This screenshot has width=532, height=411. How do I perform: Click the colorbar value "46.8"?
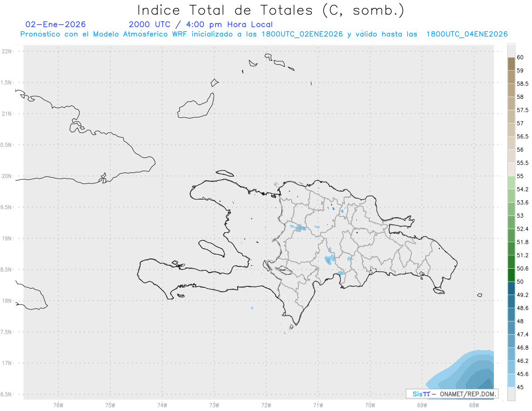tap(523, 348)
